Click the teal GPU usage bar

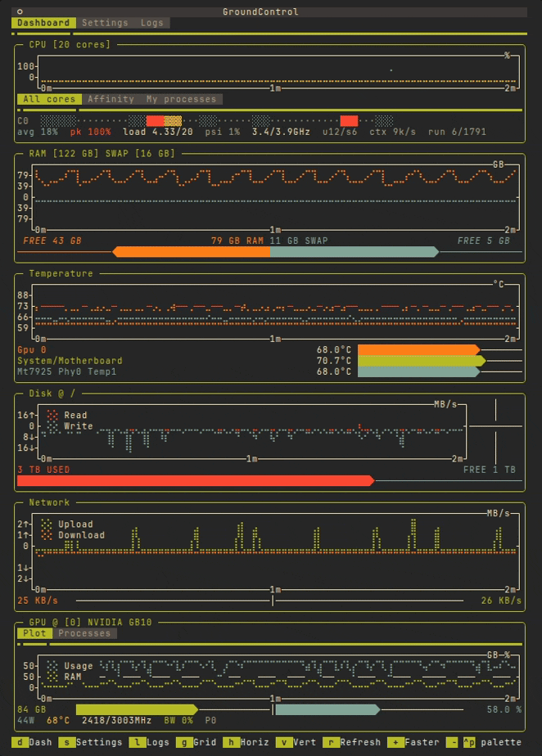[x=327, y=709]
